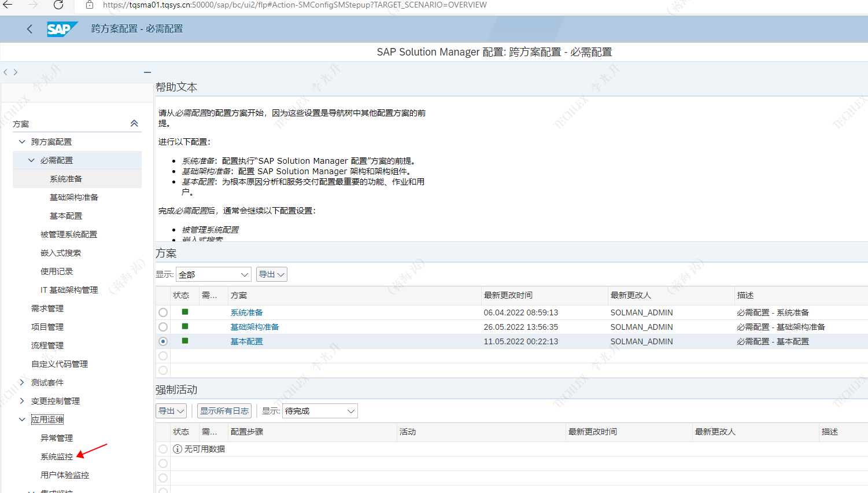Open the 显示 待完成 dropdown
This screenshot has width=868, height=493.
click(319, 411)
